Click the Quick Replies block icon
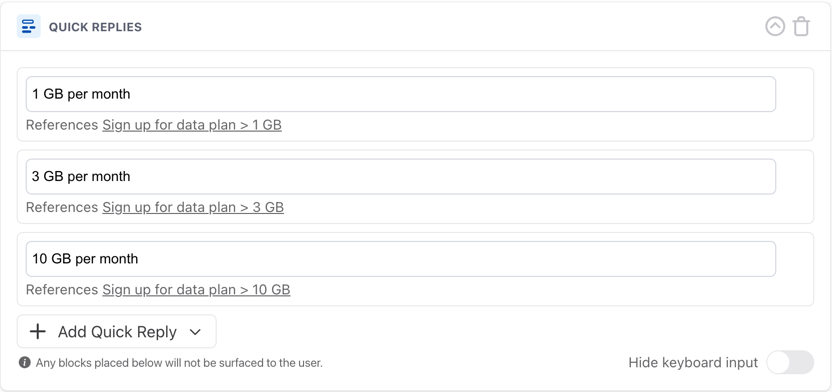The width and height of the screenshot is (832, 392). tap(29, 26)
